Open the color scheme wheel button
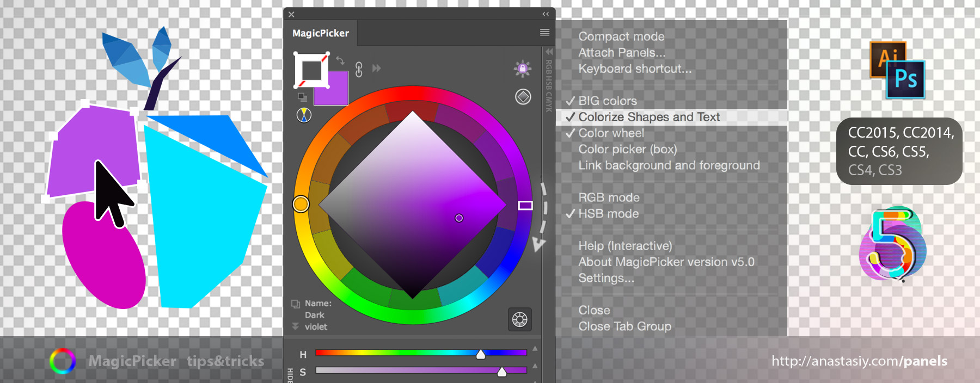Viewport: 980px width, 383px height. point(520,319)
